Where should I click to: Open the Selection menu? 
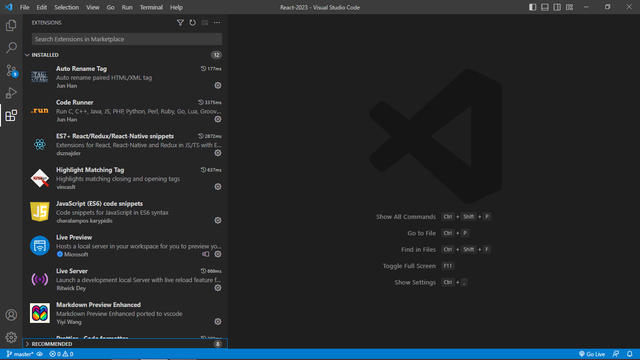click(x=67, y=7)
